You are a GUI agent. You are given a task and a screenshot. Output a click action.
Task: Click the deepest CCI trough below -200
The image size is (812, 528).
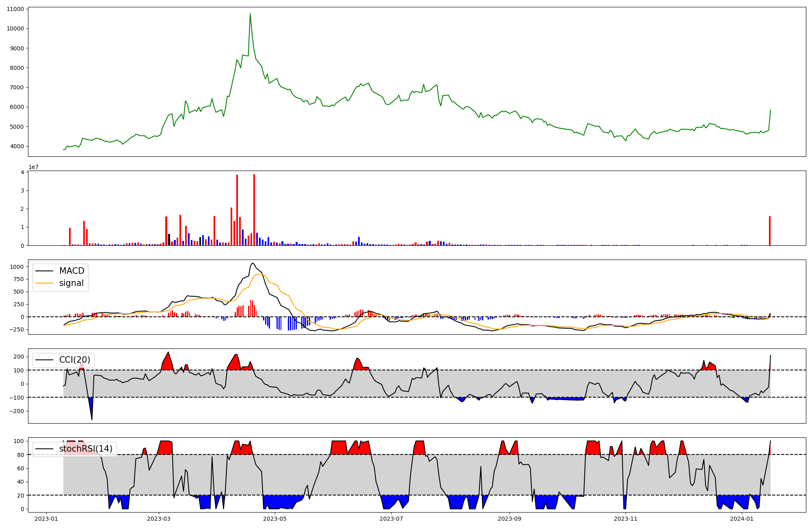(92, 420)
